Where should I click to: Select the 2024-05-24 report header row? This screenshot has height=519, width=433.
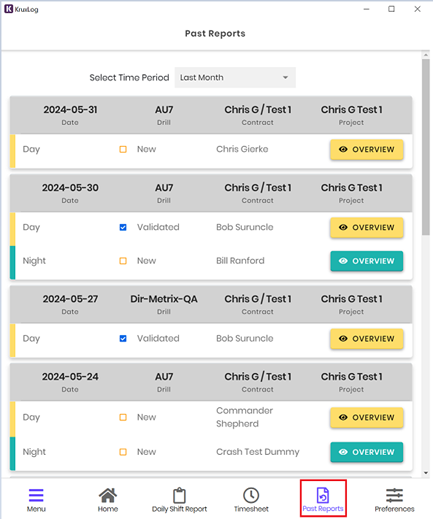(x=211, y=382)
